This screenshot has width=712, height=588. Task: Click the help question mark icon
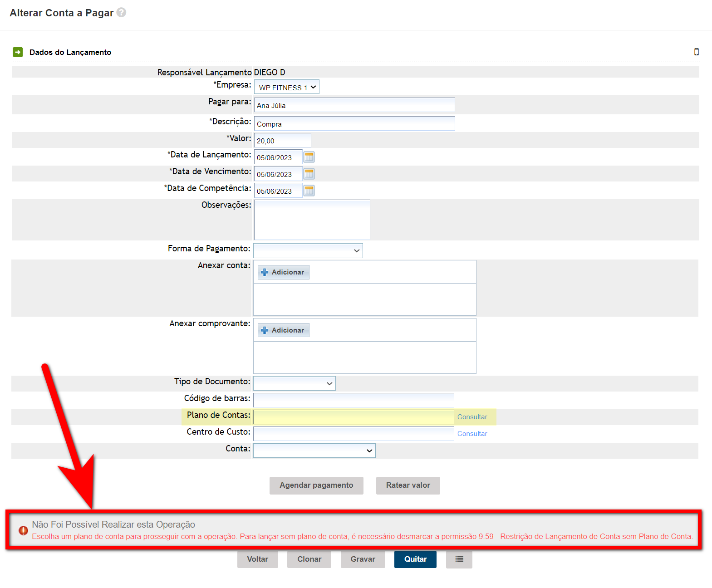point(121,13)
